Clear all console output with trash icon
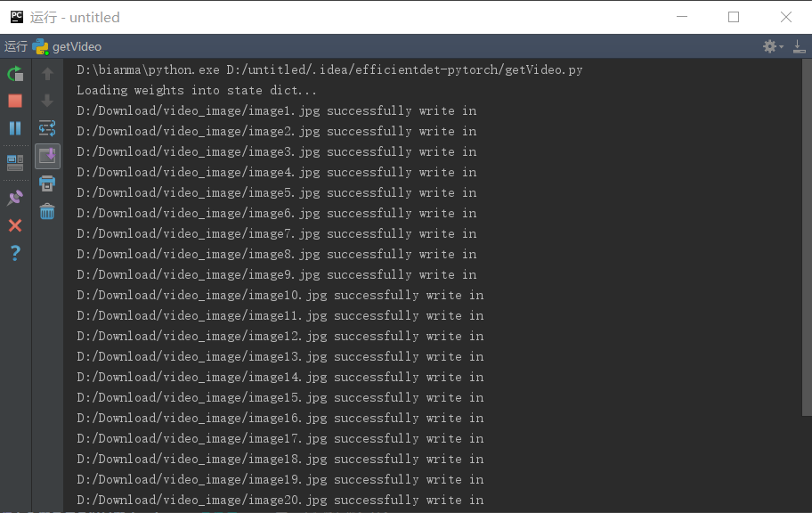Viewport: 812px width, 513px height. point(46,212)
